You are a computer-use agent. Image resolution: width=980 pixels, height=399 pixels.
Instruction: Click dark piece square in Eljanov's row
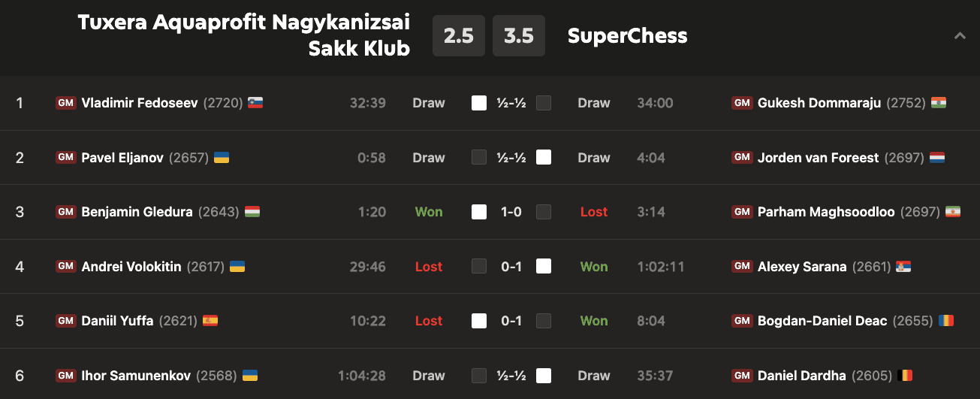click(479, 158)
